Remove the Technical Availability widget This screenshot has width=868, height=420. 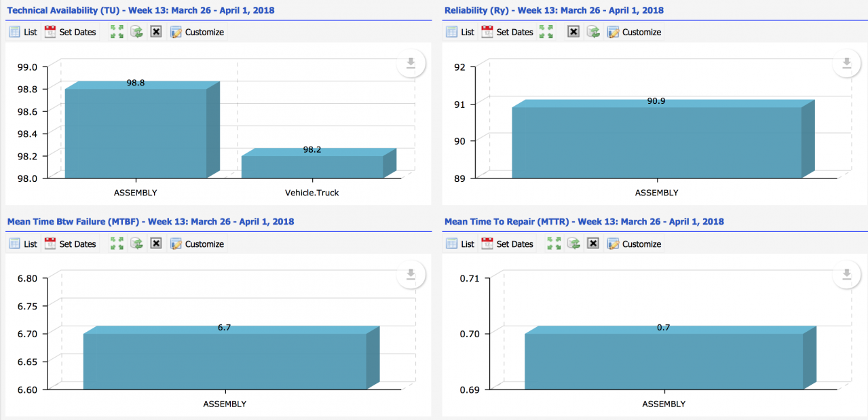(x=155, y=31)
